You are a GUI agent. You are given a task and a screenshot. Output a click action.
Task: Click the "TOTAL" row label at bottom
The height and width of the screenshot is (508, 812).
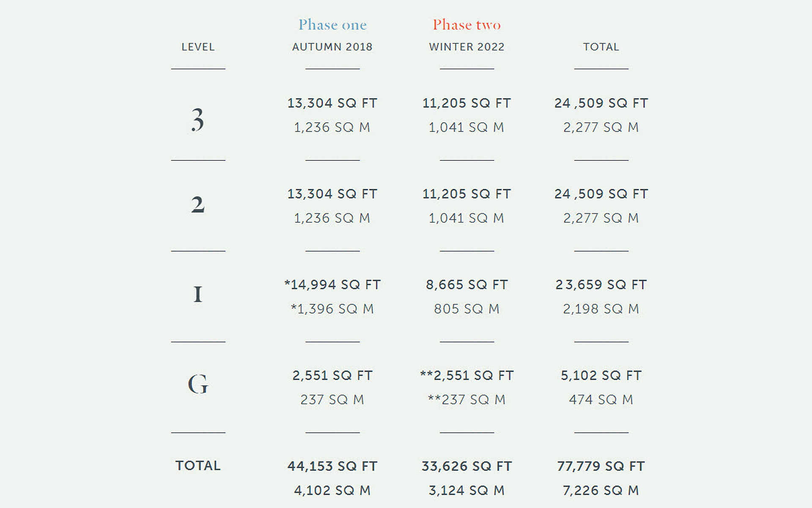click(198, 466)
